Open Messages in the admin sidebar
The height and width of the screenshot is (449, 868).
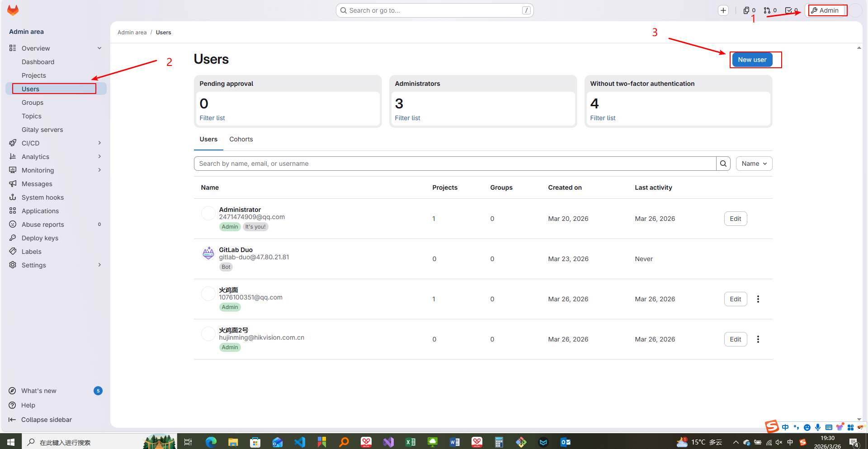point(56,184)
